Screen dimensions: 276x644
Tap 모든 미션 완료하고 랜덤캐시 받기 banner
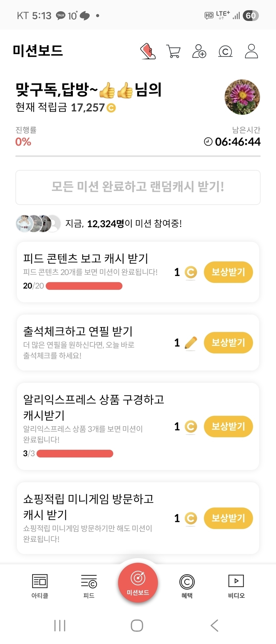tap(138, 188)
